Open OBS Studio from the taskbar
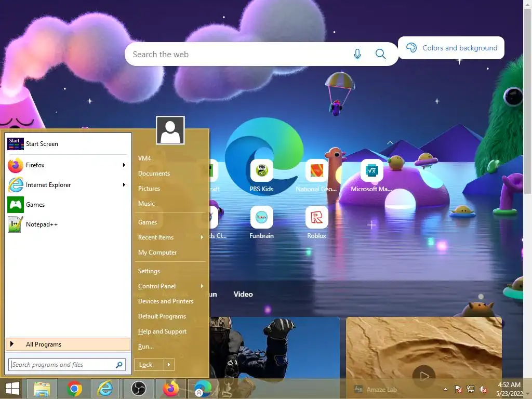Screen dimensions: 532x399 (138, 389)
